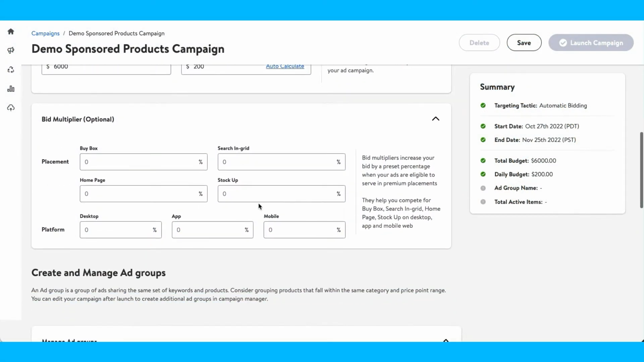The width and height of the screenshot is (644, 362).
Task: Click Auto Calculate daily budget link
Action: pyautogui.click(x=285, y=66)
